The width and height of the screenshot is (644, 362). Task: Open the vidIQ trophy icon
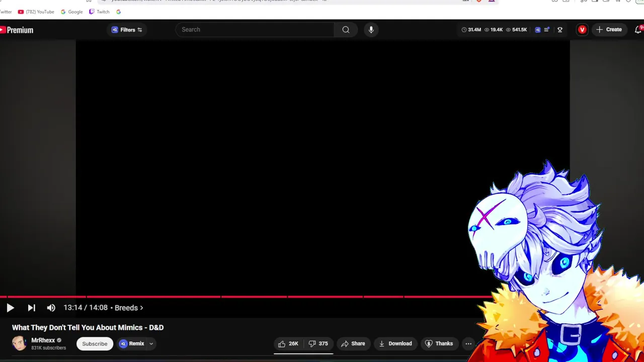pos(560,30)
